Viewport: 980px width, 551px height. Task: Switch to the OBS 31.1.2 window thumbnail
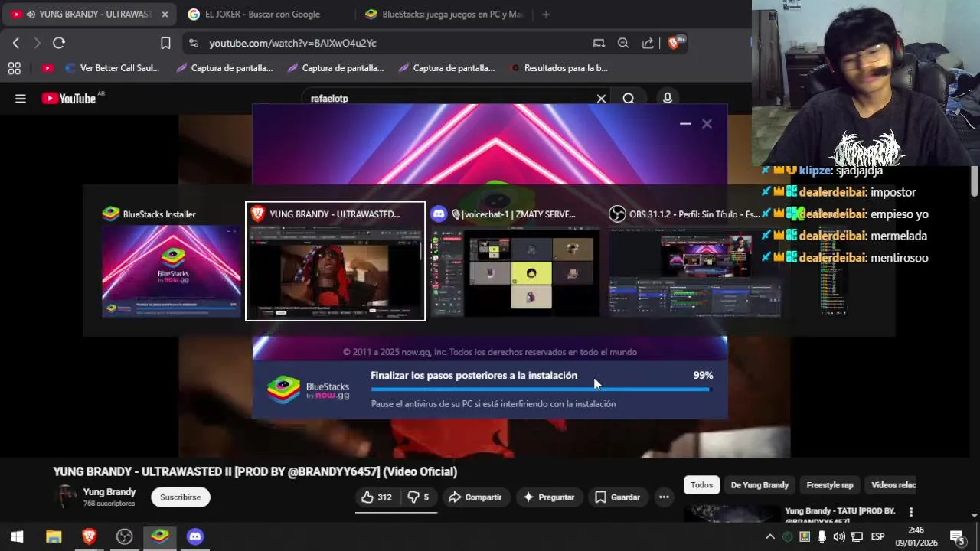(694, 261)
